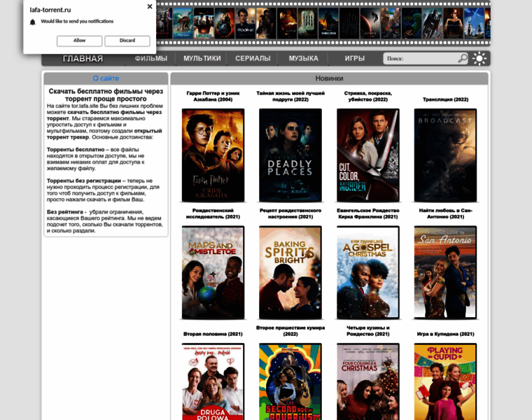The width and height of the screenshot is (532, 420).
Task: Open Cut, Color, Murder poster
Action: (368, 155)
